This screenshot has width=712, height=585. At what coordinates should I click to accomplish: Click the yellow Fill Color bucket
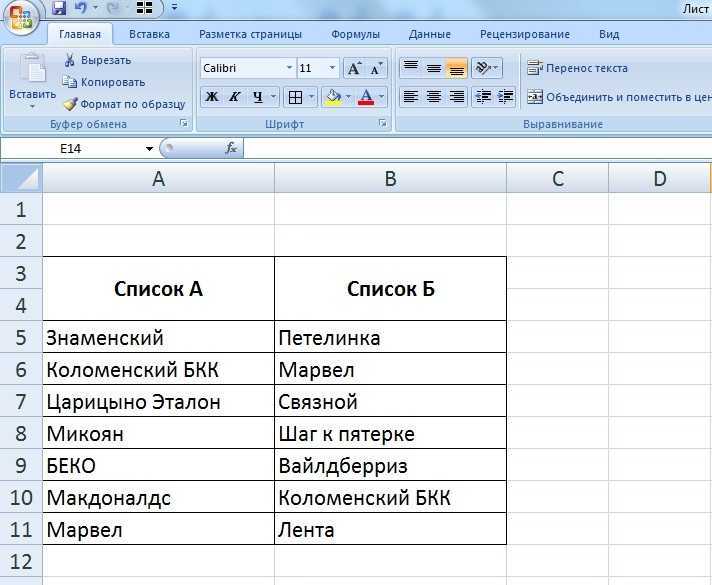tap(333, 97)
